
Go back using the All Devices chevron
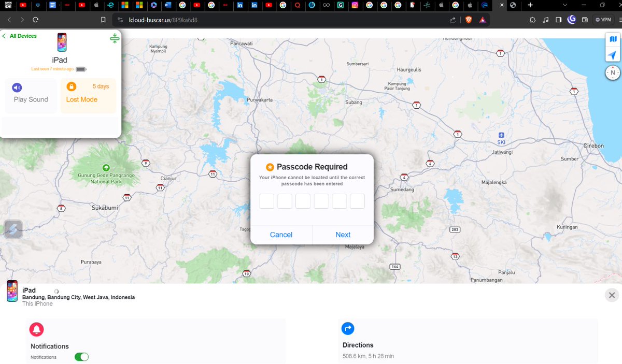(x=5, y=36)
